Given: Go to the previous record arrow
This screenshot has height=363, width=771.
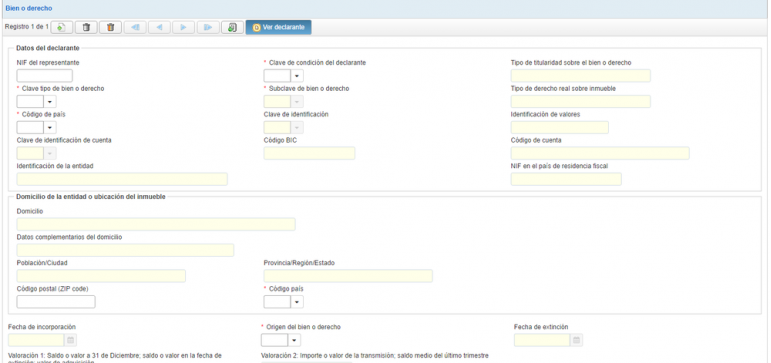Looking at the screenshot, I should tap(159, 28).
